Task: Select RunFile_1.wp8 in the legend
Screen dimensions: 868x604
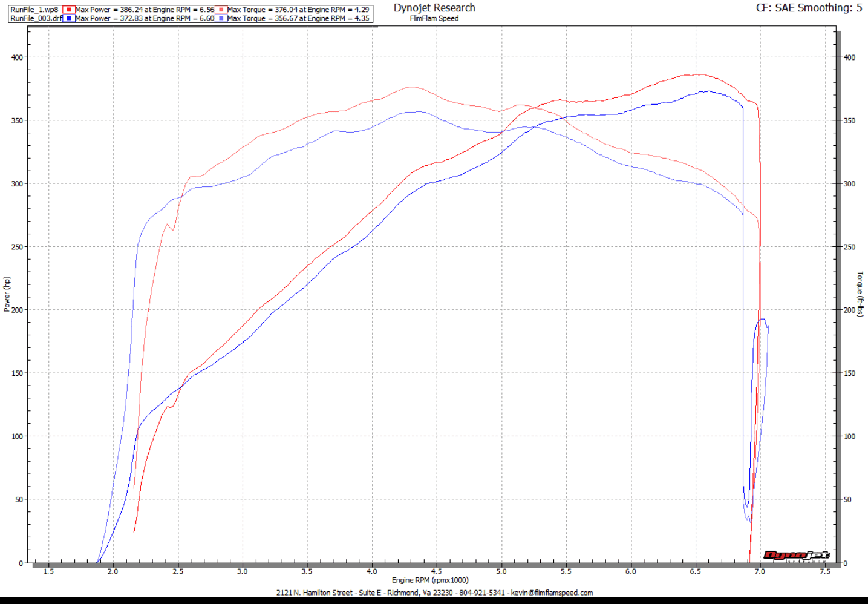Action: click(x=34, y=10)
